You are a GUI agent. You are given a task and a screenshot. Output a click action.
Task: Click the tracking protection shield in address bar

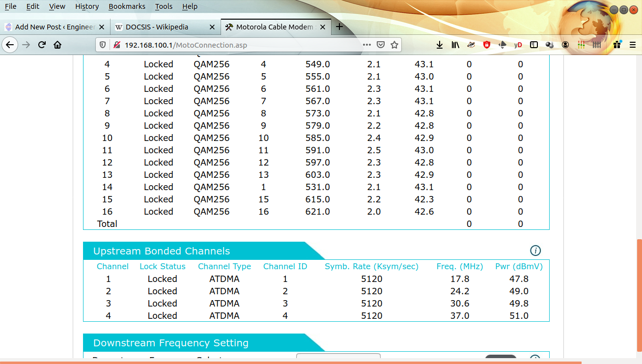103,45
